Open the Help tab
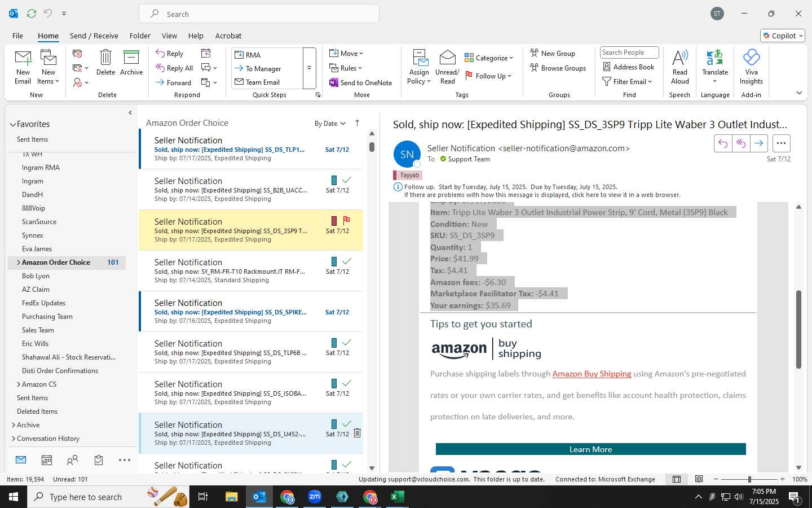Viewport: 812px width, 508px height. (x=196, y=36)
